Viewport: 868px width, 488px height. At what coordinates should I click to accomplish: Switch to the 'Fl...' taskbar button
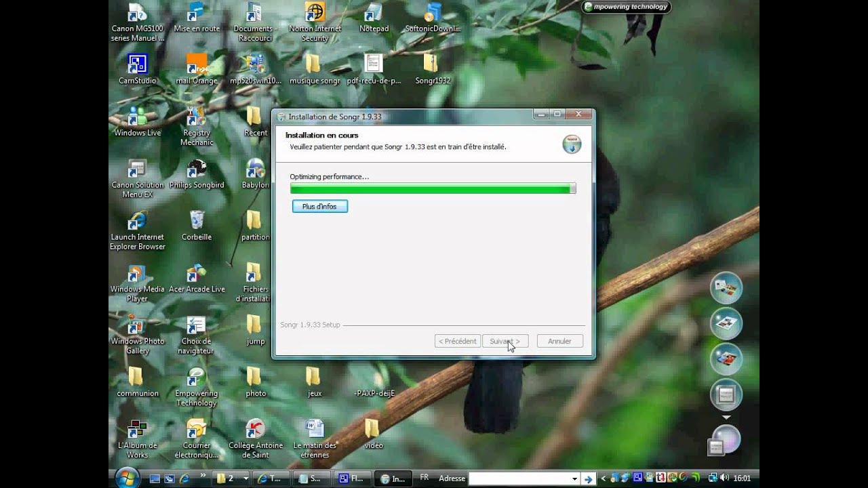pos(353,479)
